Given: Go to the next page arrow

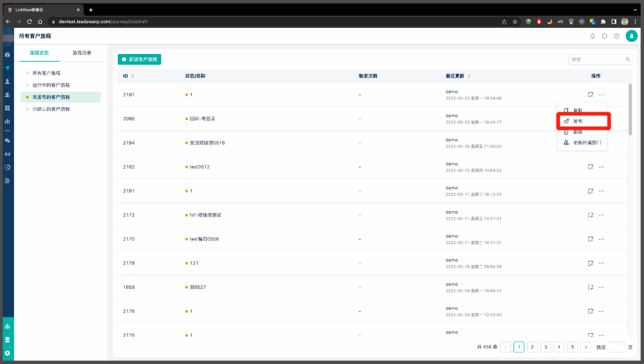Looking at the screenshot, I should click(x=586, y=347).
